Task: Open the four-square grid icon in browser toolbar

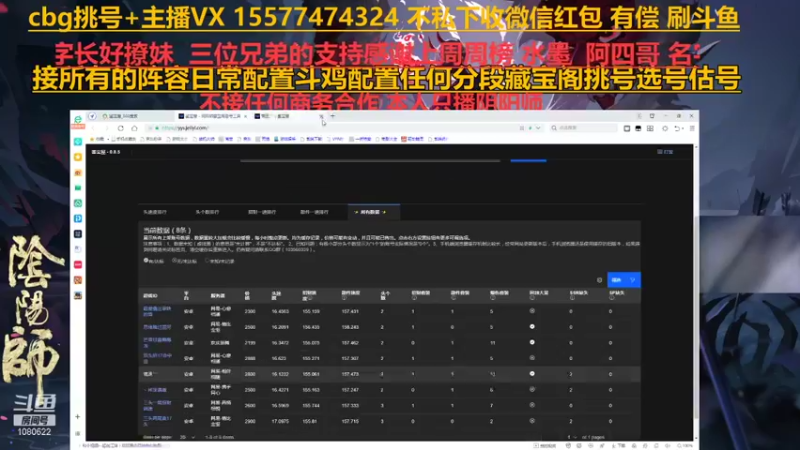Action: 650,129
